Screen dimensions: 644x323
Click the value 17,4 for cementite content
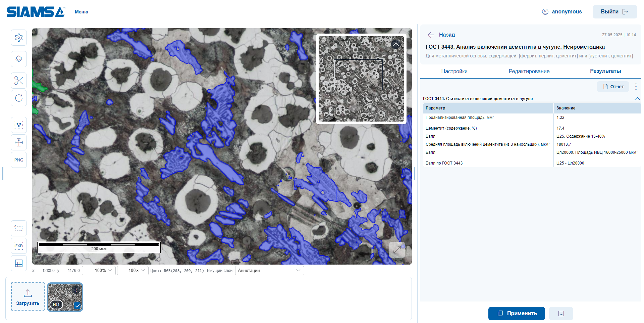click(x=560, y=128)
